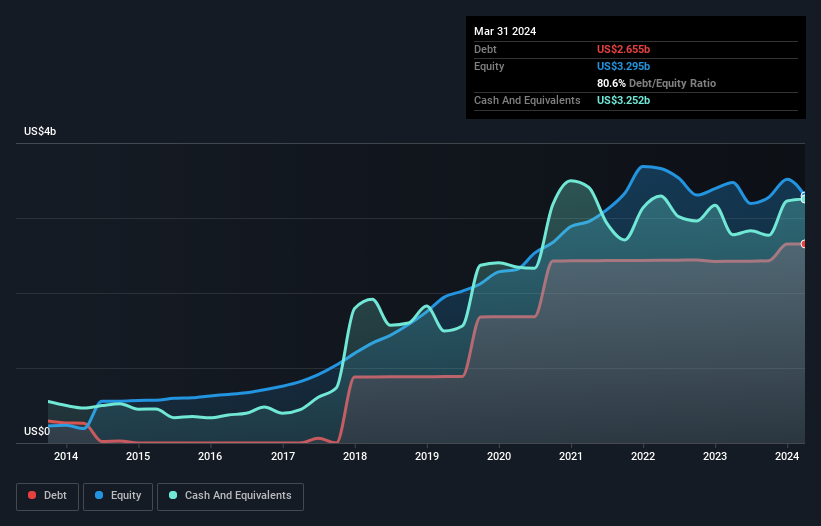The width and height of the screenshot is (821, 526).
Task: Click the US$3.252b cash value
Action: [623, 100]
